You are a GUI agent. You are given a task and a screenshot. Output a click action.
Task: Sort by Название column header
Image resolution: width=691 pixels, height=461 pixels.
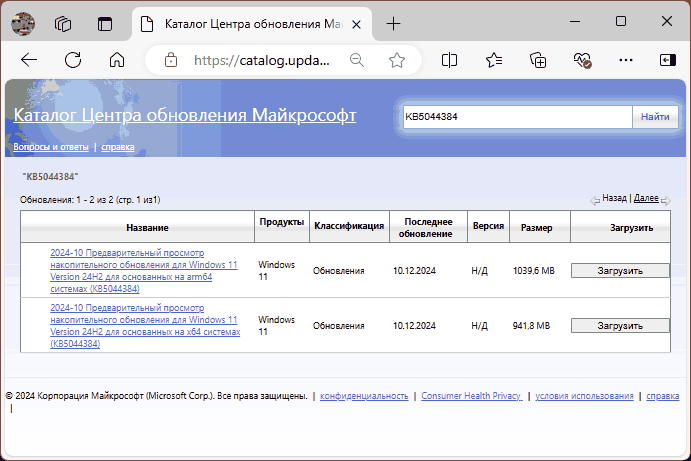tap(147, 227)
